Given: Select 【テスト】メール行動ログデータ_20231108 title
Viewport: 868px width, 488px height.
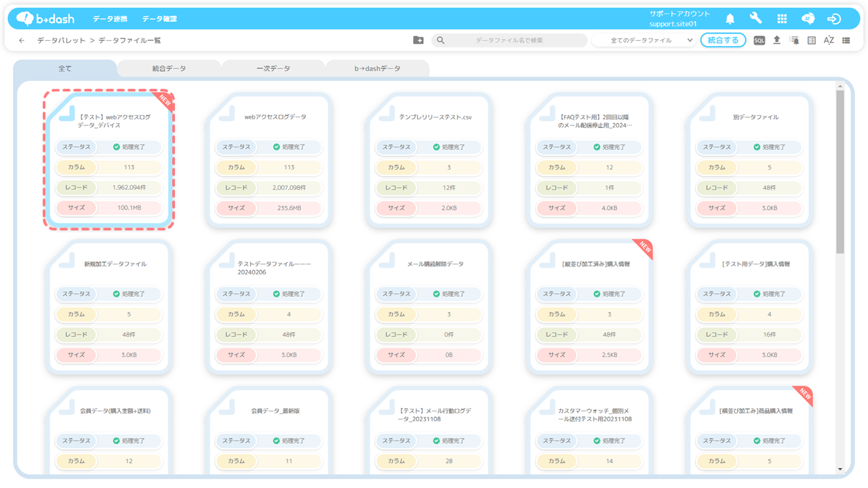Looking at the screenshot, I should [x=435, y=415].
